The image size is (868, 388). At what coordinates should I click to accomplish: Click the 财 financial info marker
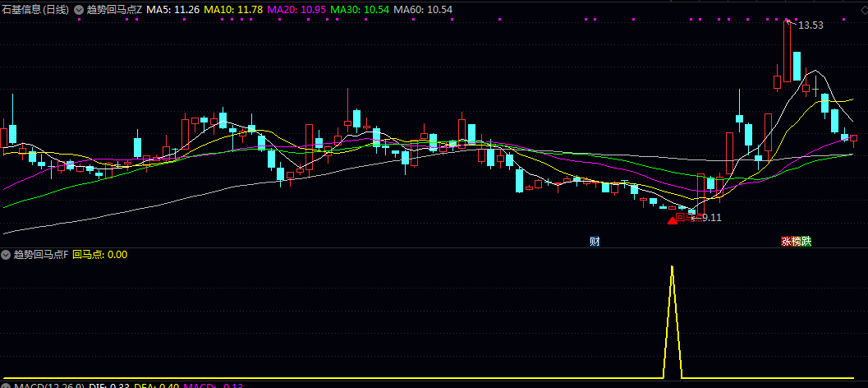(595, 242)
